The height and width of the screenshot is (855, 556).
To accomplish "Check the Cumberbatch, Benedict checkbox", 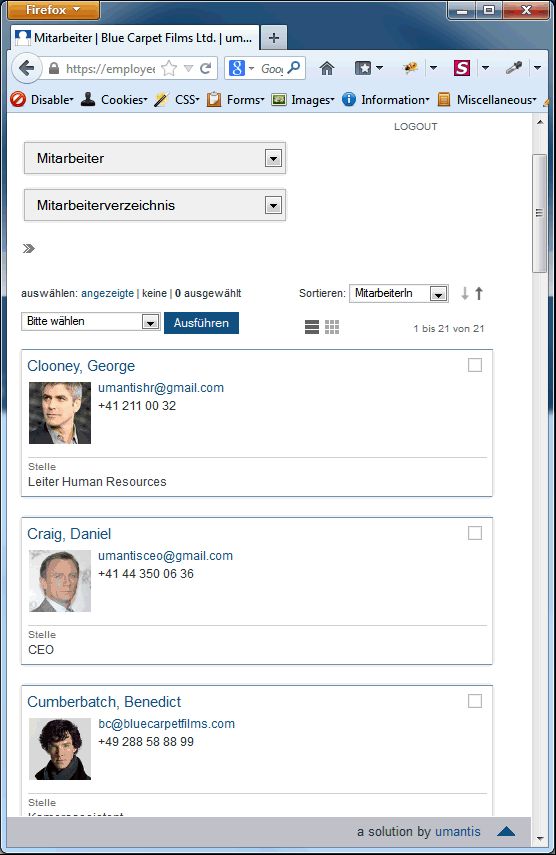I will click(x=475, y=701).
